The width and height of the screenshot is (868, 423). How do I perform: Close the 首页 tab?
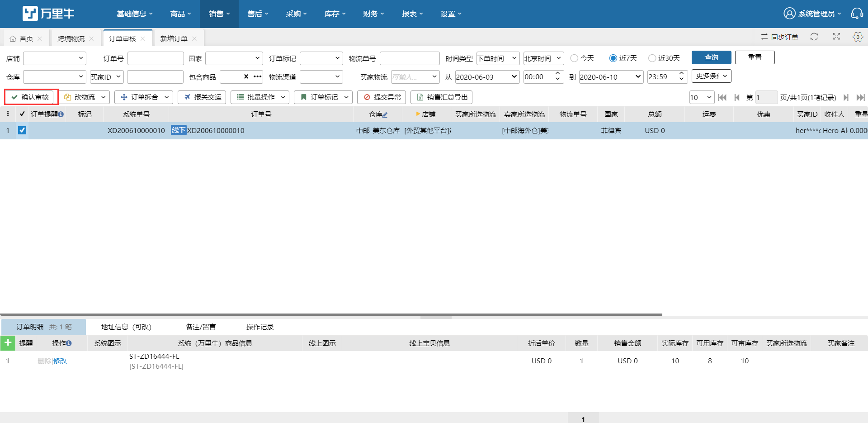pos(40,38)
